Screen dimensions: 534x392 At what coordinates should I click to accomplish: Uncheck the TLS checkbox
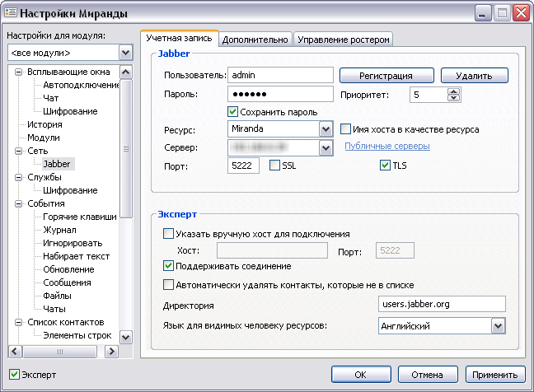tap(385, 166)
